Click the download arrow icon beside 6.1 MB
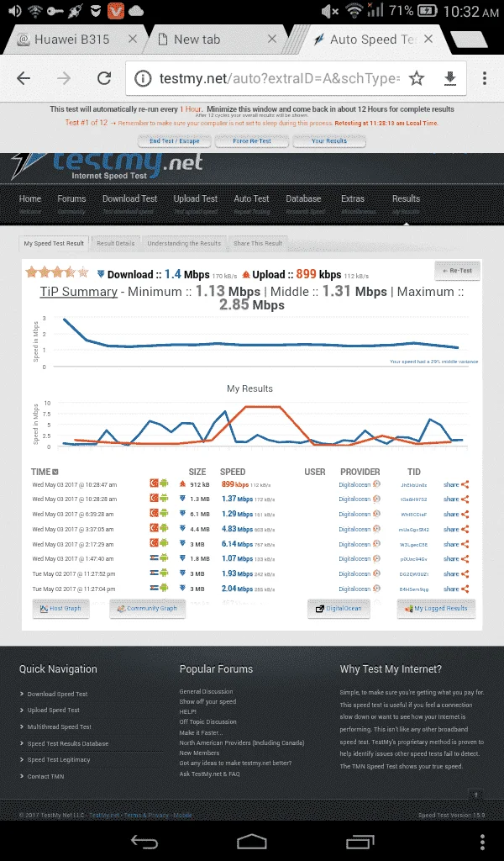The height and width of the screenshot is (861, 504). (182, 514)
